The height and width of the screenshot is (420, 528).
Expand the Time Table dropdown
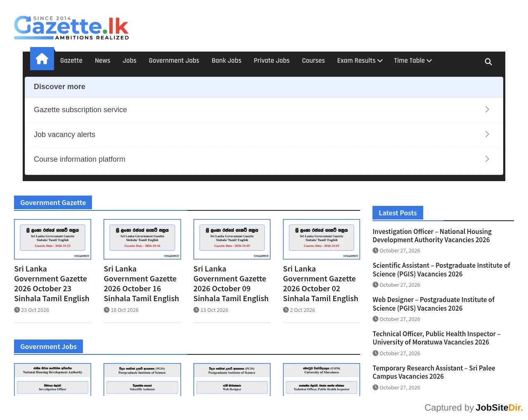(x=413, y=61)
